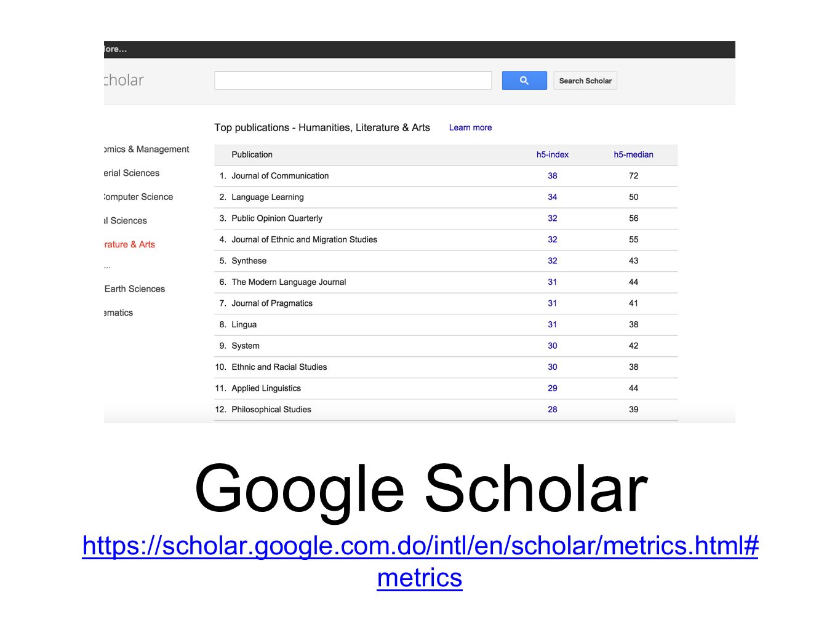Open the Learn more link
This screenshot has width=840, height=630.
(470, 127)
